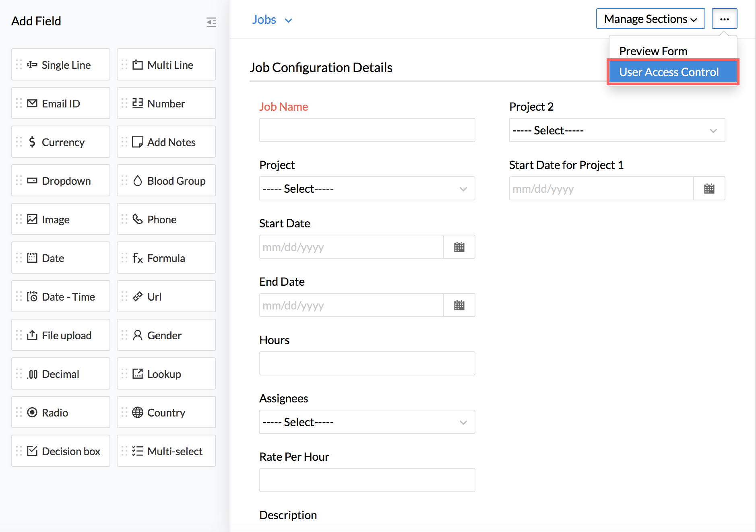This screenshot has height=532, width=756.
Task: Open calendar picker for End Date
Action: coord(459,305)
